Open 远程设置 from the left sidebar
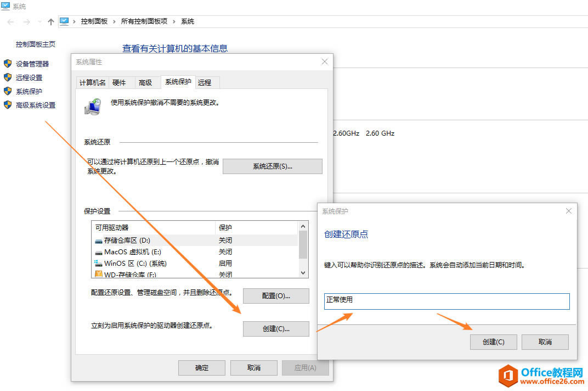This screenshot has width=588, height=391. [x=29, y=77]
